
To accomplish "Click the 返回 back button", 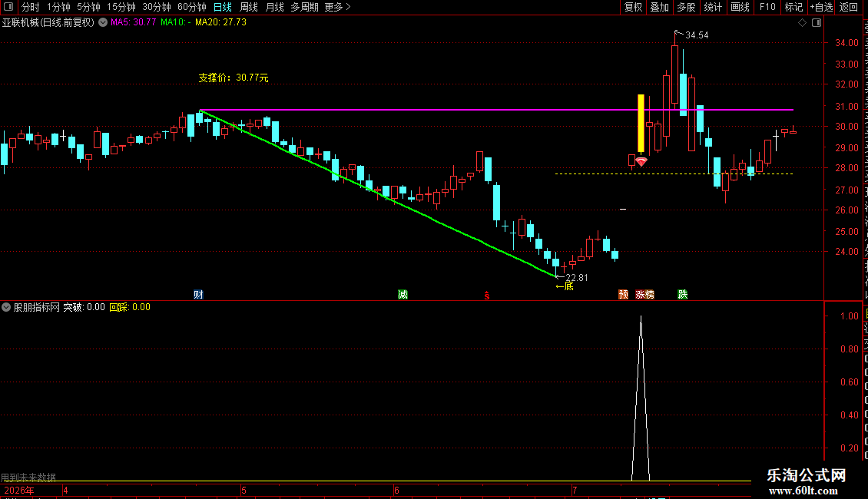I will coord(848,7).
